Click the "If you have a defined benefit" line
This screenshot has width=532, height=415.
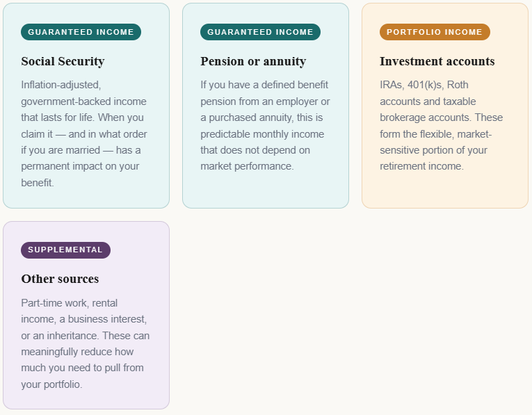point(264,85)
